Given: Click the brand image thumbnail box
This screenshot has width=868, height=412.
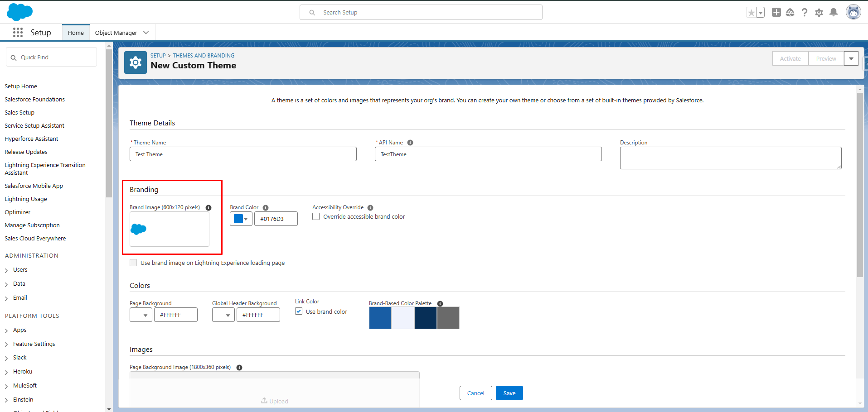Looking at the screenshot, I should click(x=170, y=229).
